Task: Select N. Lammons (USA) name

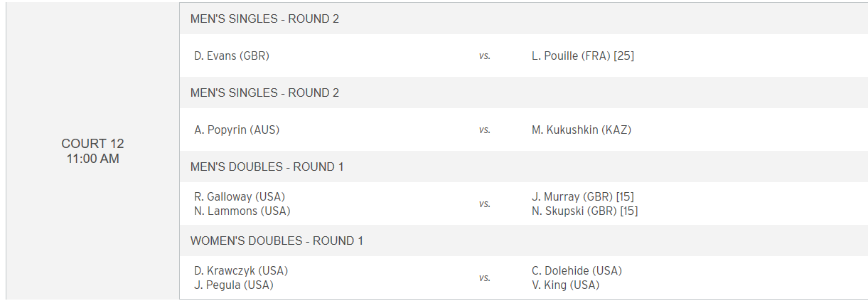Action: coord(242,211)
